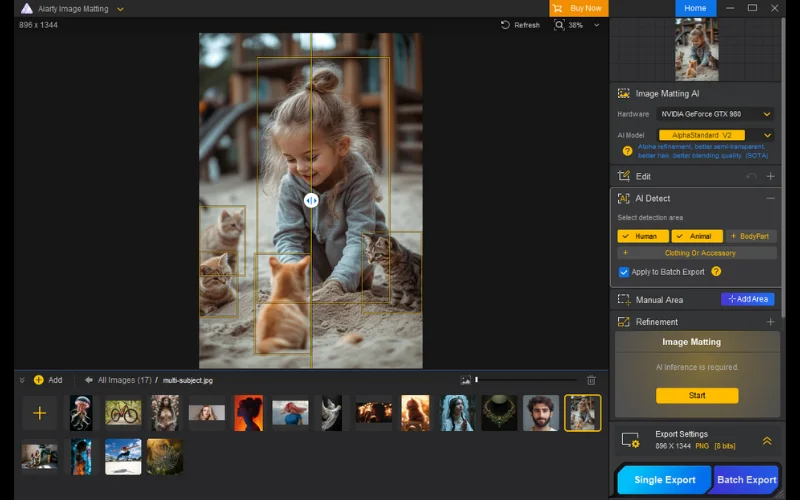This screenshot has height=500, width=800.
Task: Click the undo arrow in Edit row
Action: pyautogui.click(x=751, y=176)
